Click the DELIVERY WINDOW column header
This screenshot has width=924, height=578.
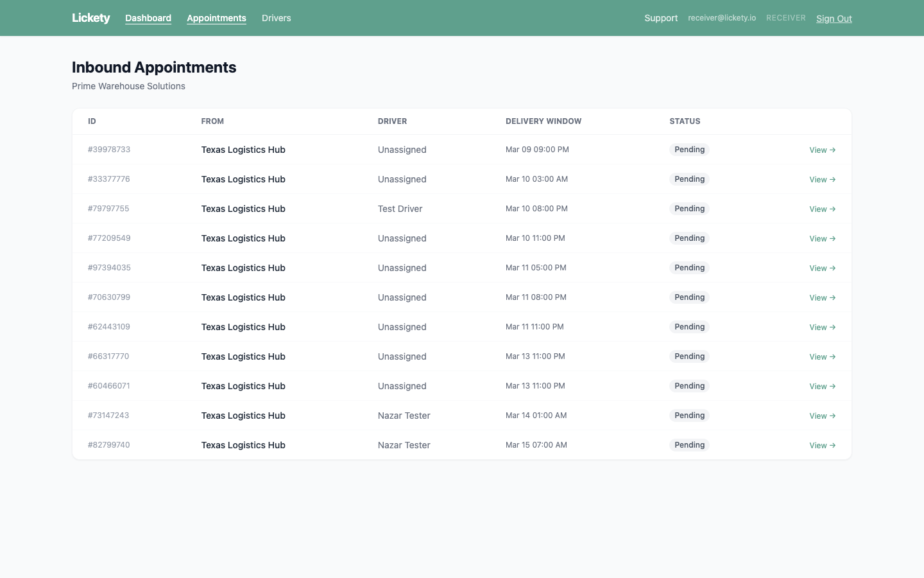point(543,121)
